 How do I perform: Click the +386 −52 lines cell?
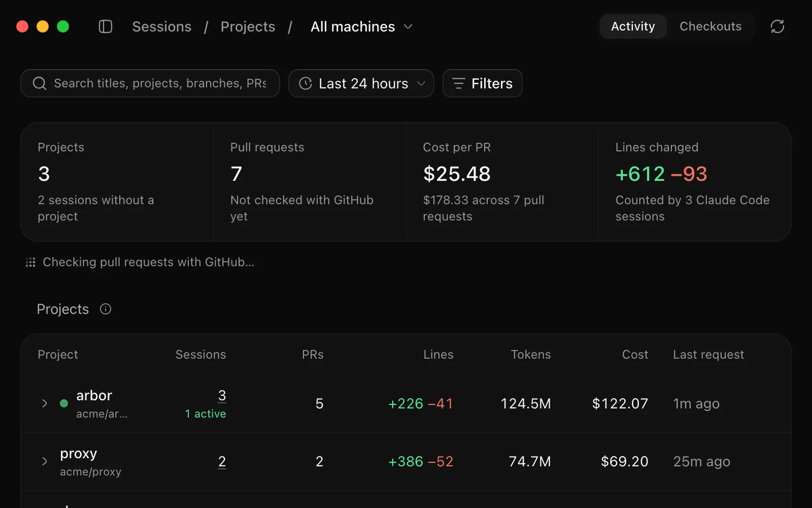click(421, 461)
